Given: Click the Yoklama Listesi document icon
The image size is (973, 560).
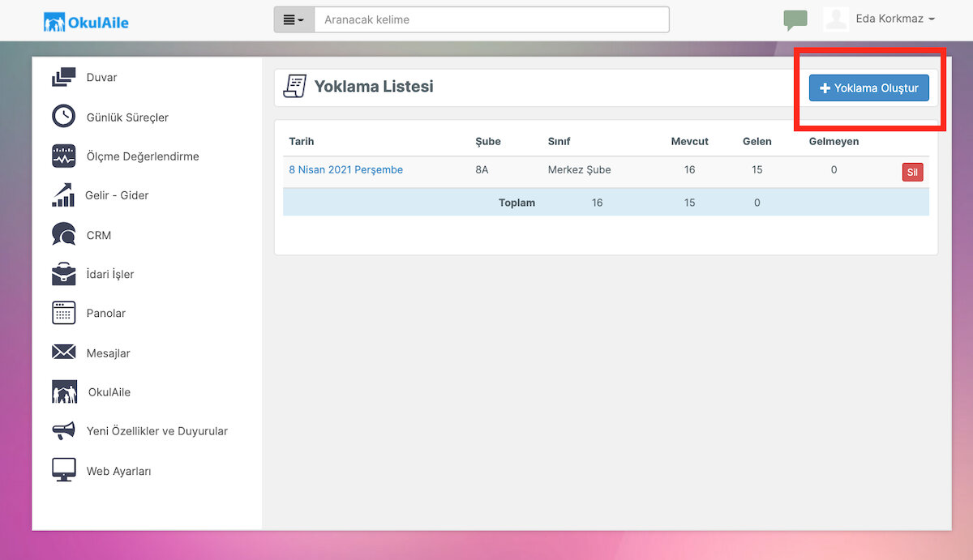Looking at the screenshot, I should tap(294, 86).
